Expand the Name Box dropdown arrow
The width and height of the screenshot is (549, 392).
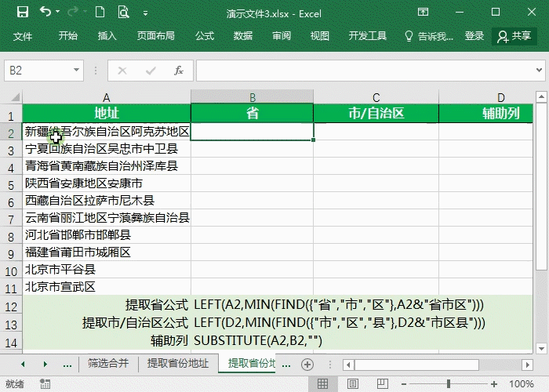click(76, 70)
